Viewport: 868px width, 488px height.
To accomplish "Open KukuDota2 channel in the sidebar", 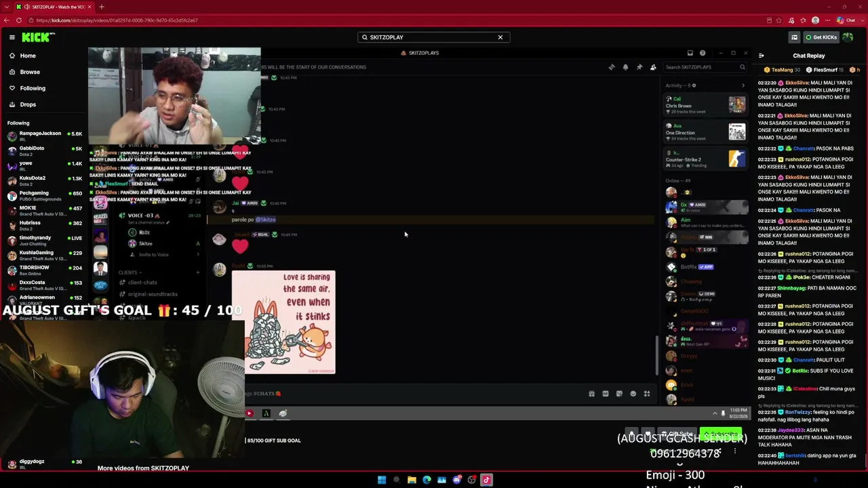I will (44, 181).
